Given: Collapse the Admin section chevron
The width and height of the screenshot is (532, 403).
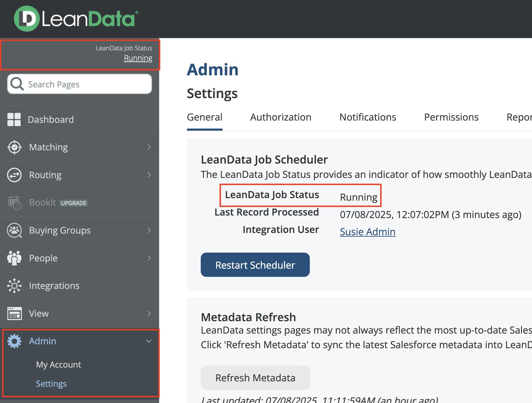Looking at the screenshot, I should click(x=149, y=341).
